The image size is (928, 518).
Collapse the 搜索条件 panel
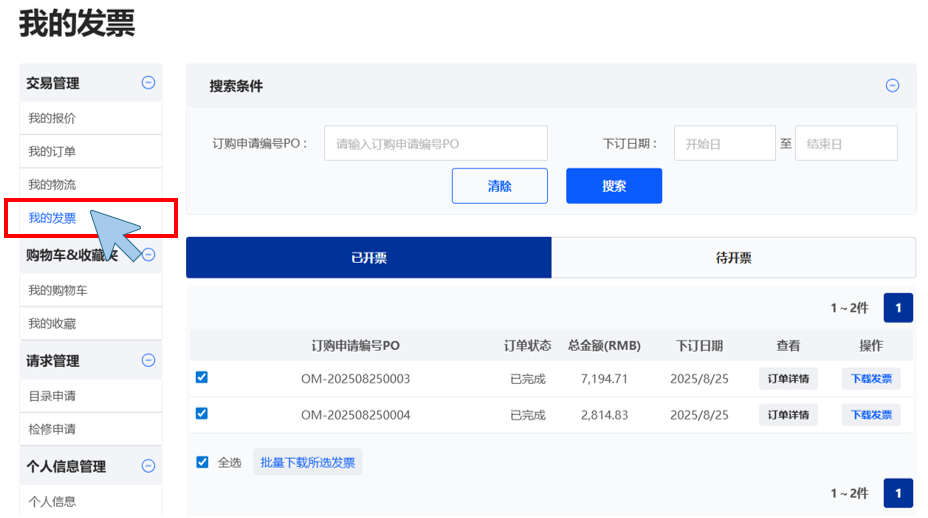[892, 86]
